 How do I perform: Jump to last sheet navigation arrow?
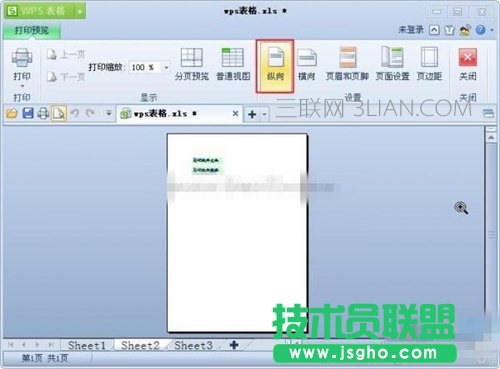51,345
